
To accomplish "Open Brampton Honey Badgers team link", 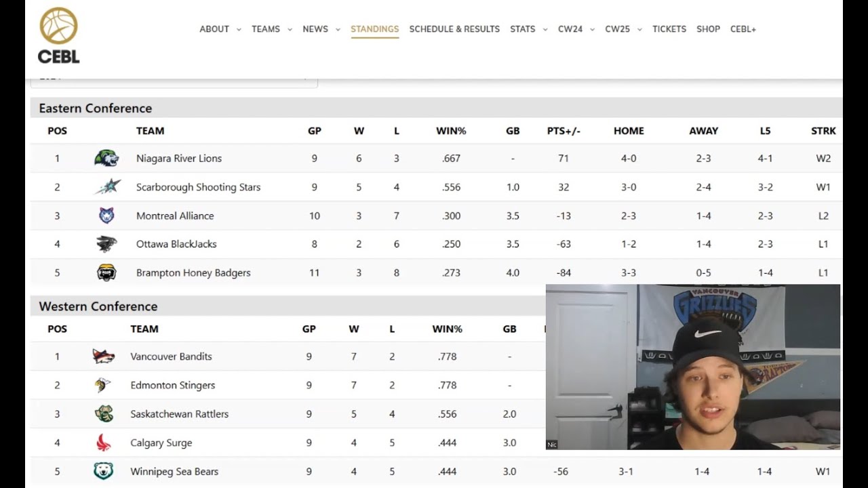I will (193, 272).
